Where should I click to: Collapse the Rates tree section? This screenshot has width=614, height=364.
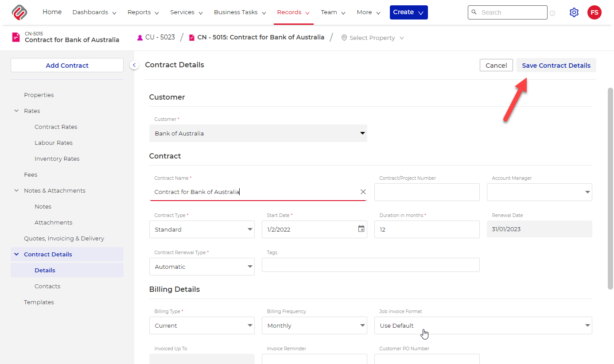[x=16, y=111]
